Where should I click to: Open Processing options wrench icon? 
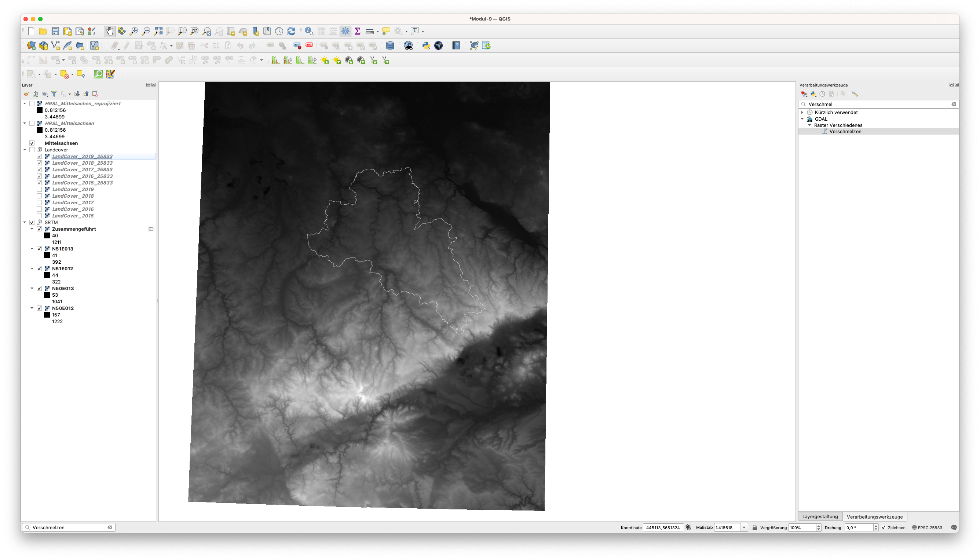[855, 94]
